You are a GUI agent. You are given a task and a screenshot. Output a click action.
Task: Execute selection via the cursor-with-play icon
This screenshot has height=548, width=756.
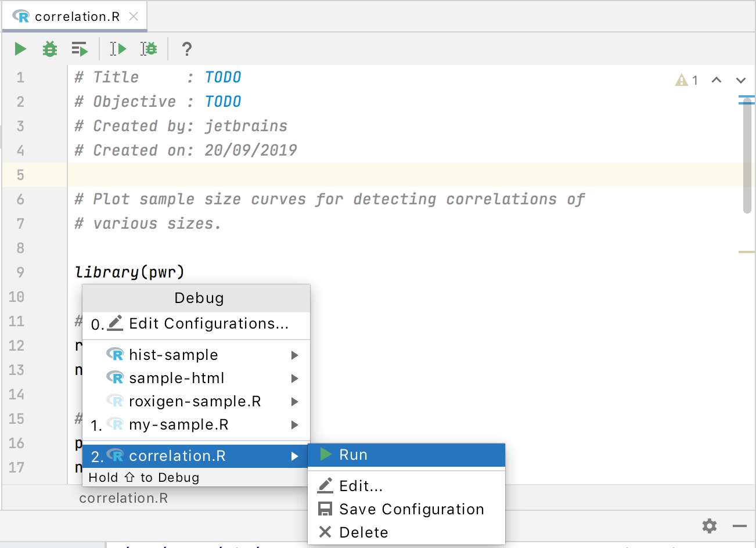click(x=118, y=49)
